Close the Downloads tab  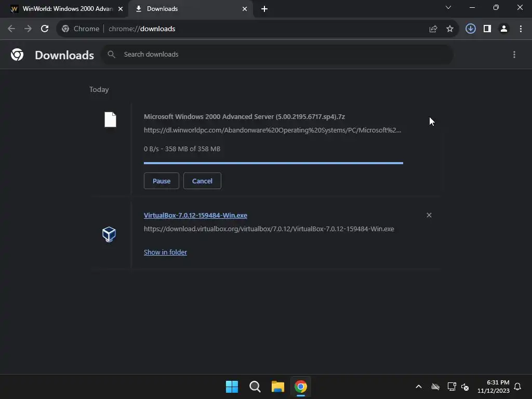click(245, 9)
